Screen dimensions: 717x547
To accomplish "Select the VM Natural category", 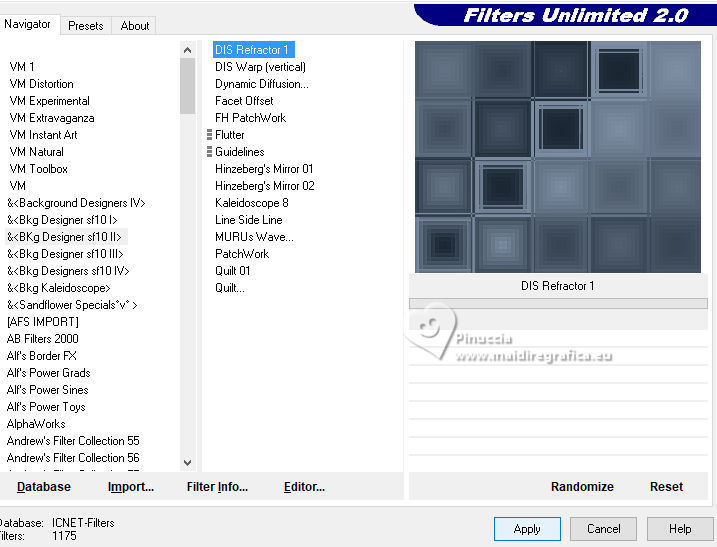I will (36, 151).
